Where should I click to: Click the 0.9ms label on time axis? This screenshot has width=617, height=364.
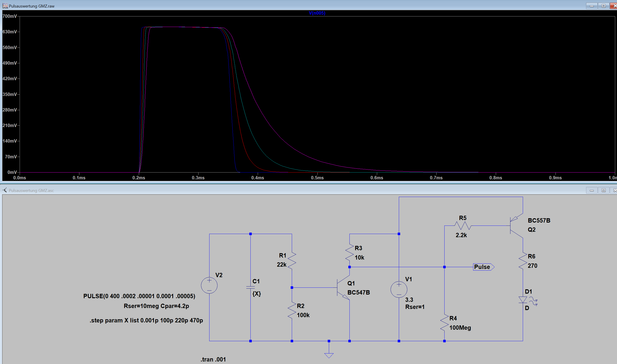[x=555, y=178]
